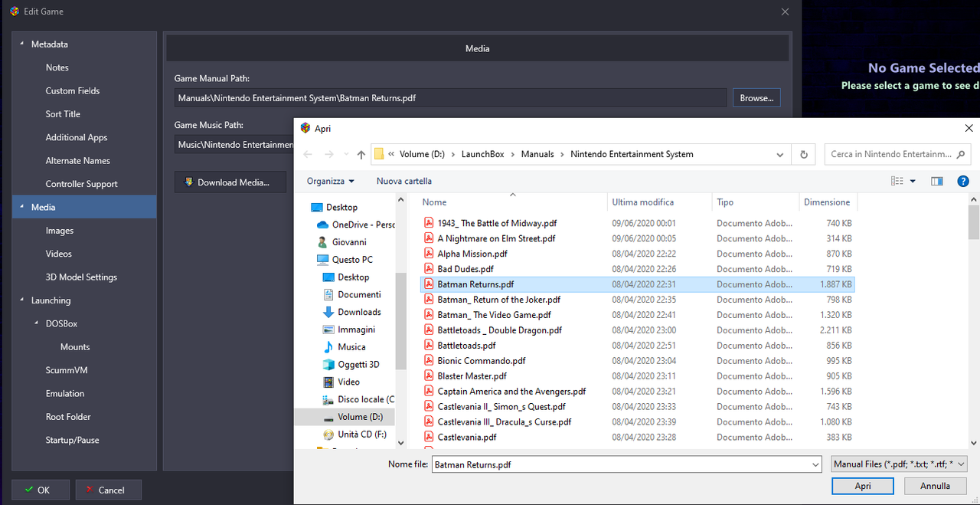Click the Giovanni user folder icon
This screenshot has height=505, width=980.
point(323,242)
